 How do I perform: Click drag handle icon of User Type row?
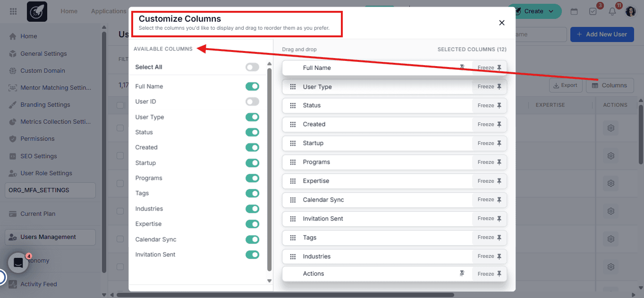[293, 87]
